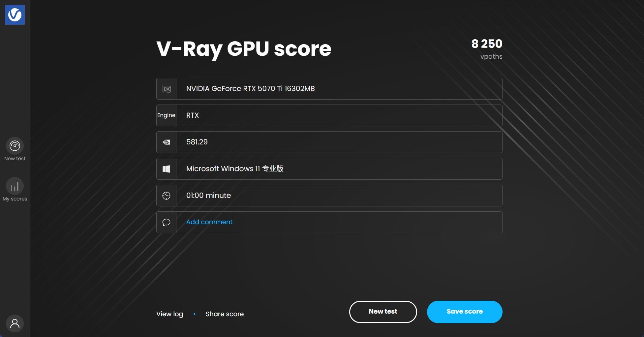Save the benchmark score
This screenshot has width=644, height=337.
(464, 312)
